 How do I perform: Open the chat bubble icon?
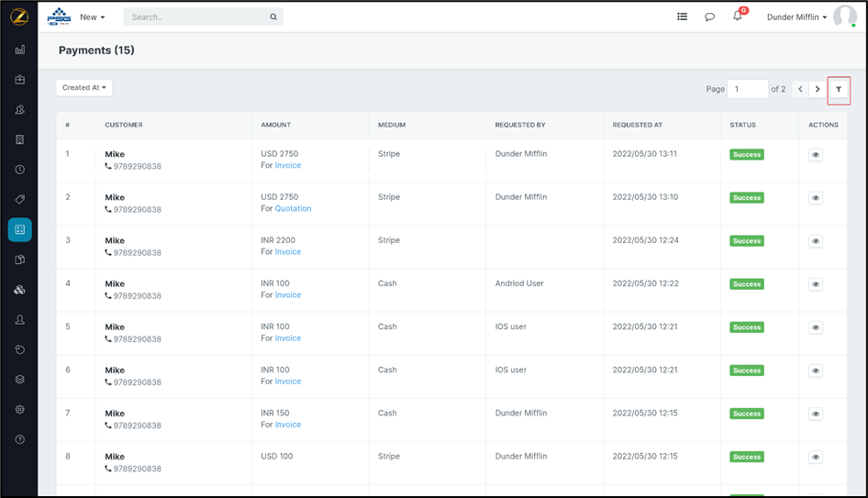709,17
